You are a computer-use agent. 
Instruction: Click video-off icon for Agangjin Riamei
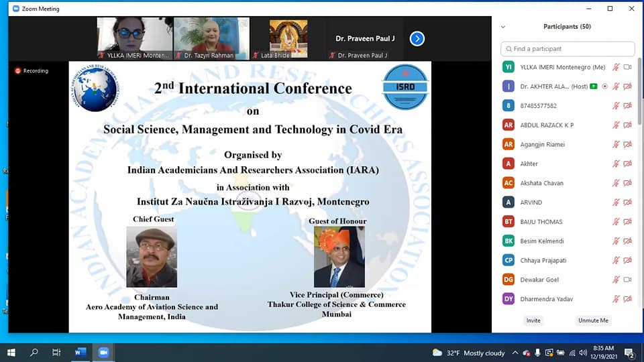point(628,144)
